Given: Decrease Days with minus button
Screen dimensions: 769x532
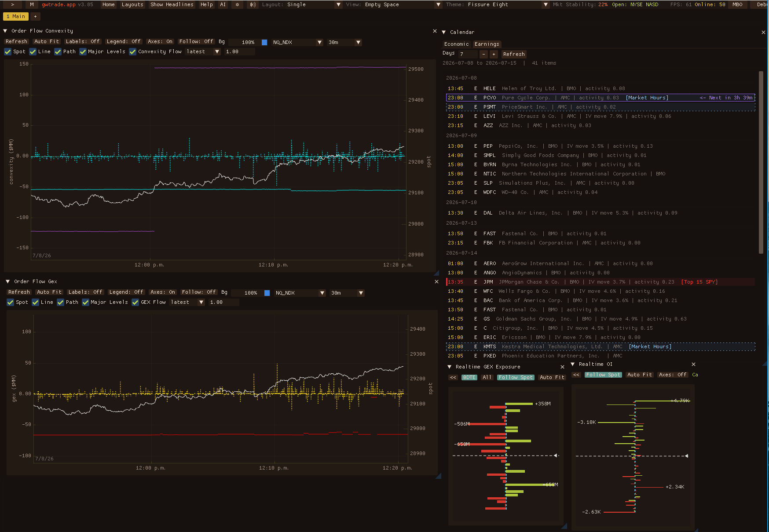Looking at the screenshot, I should (483, 54).
